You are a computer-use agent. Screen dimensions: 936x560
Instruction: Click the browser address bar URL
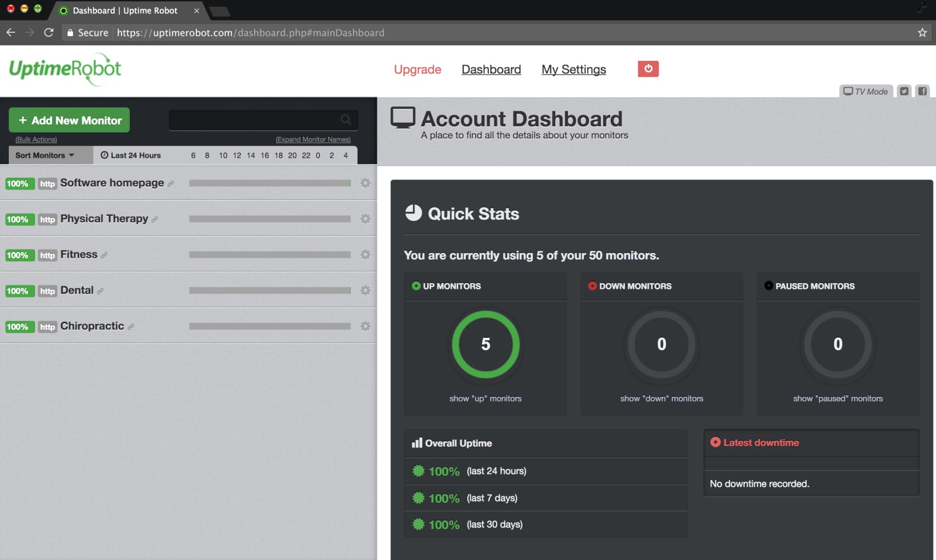[x=250, y=33]
